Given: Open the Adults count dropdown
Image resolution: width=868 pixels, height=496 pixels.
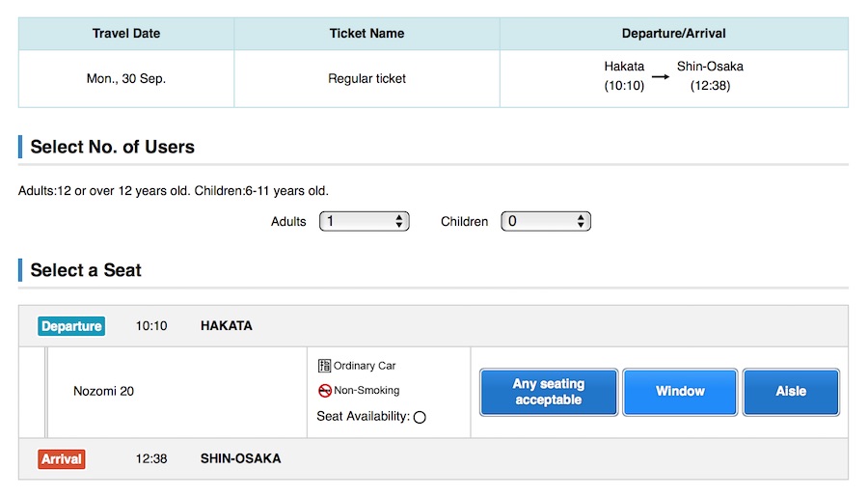Looking at the screenshot, I should (364, 221).
